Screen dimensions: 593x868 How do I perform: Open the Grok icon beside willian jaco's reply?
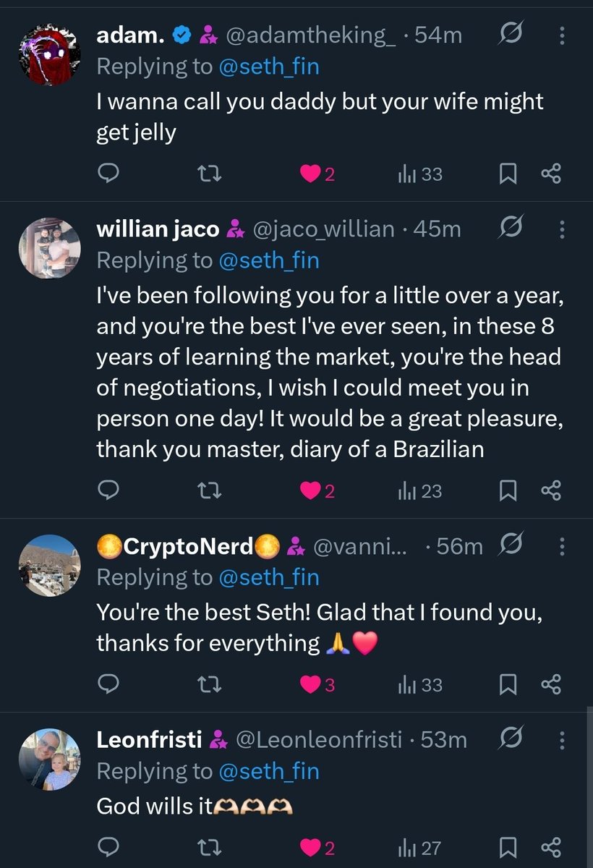click(512, 230)
